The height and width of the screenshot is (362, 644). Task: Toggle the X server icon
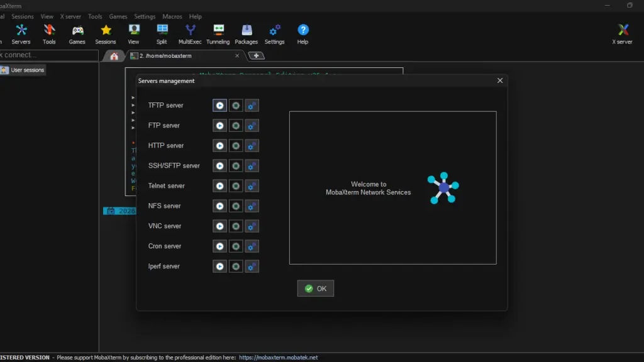coord(622,34)
